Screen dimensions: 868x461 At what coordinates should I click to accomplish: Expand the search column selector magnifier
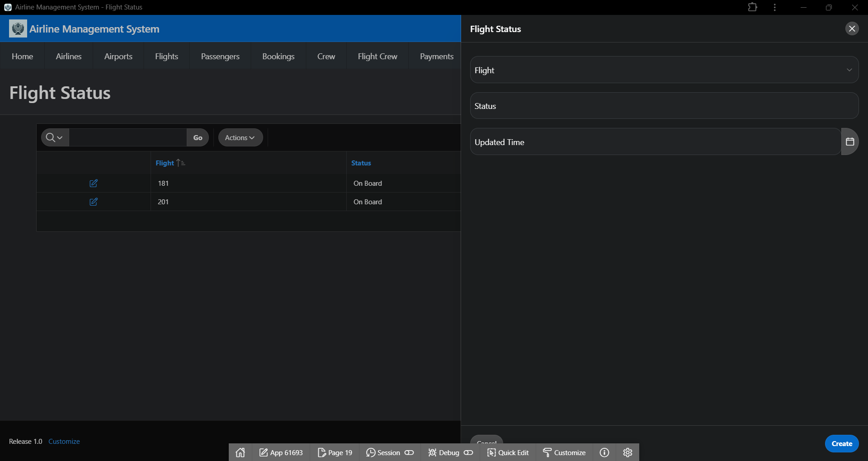click(55, 137)
